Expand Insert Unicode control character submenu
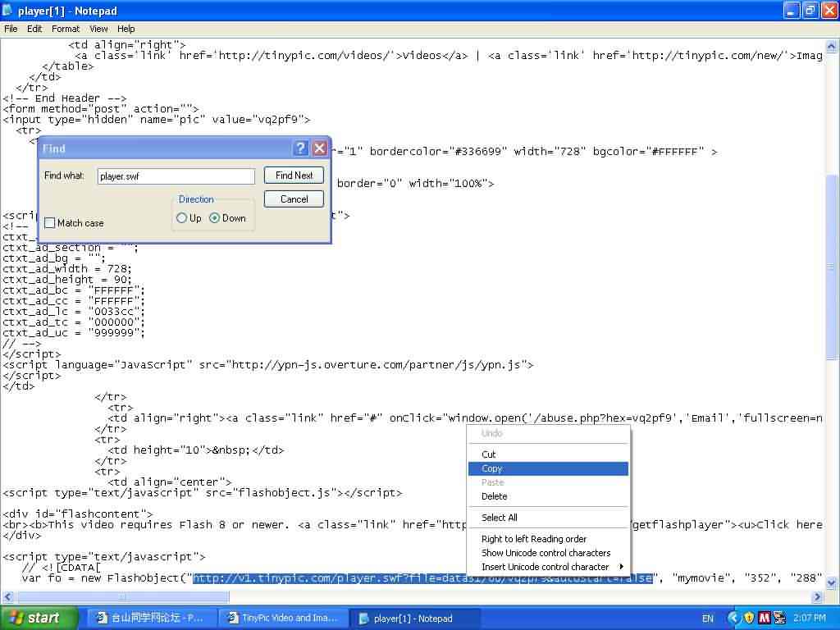The image size is (840, 630). click(x=548, y=567)
